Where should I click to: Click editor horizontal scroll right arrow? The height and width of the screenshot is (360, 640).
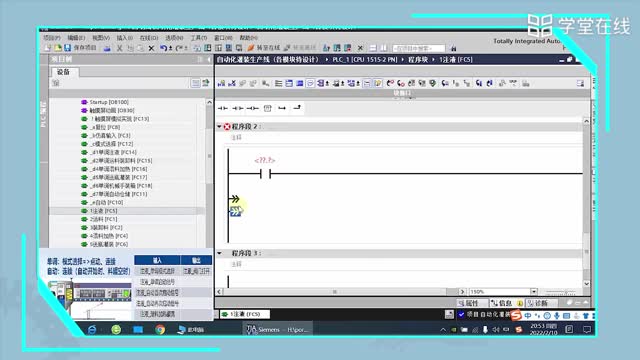tap(462, 291)
